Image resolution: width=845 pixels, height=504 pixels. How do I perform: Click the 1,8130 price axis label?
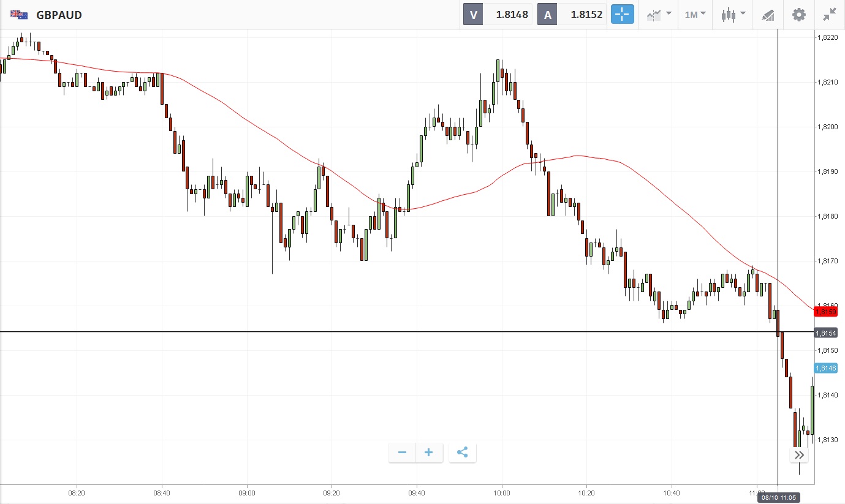[x=827, y=440]
